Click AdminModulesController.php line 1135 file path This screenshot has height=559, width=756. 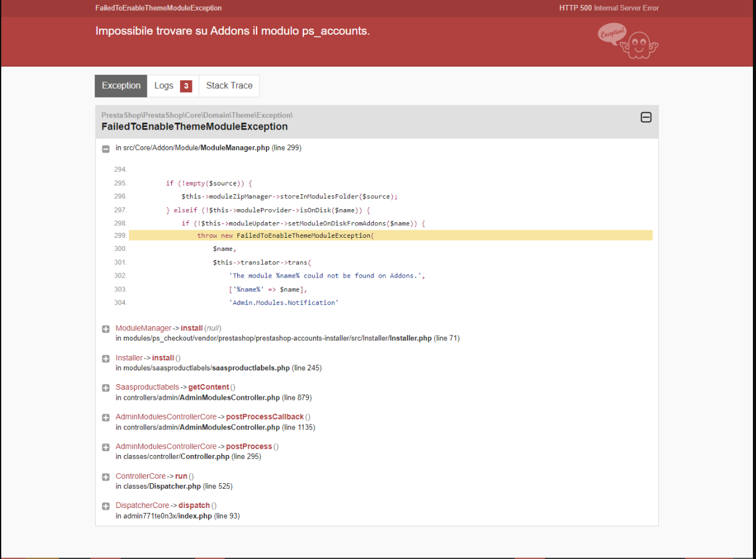[215, 427]
